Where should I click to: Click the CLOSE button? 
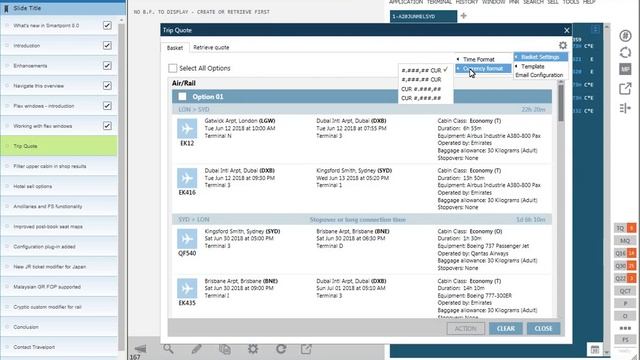[543, 329]
